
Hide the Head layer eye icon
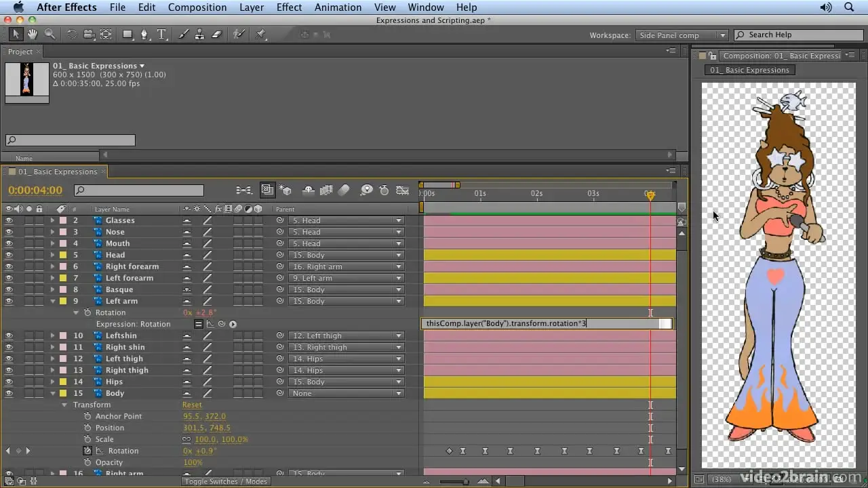9,255
